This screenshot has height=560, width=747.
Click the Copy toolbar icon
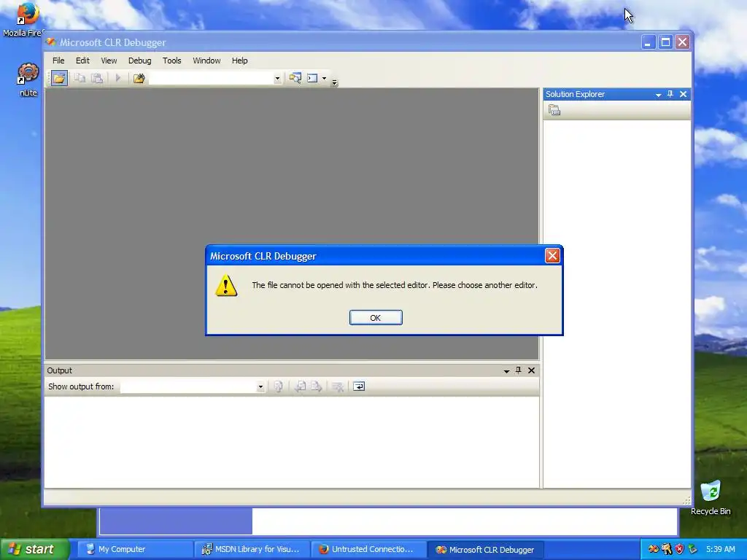pos(80,78)
